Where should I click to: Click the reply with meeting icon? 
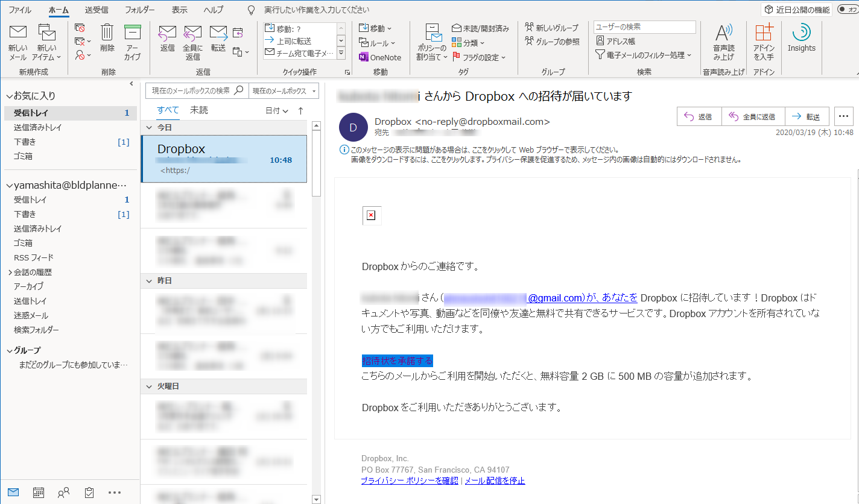tap(238, 33)
